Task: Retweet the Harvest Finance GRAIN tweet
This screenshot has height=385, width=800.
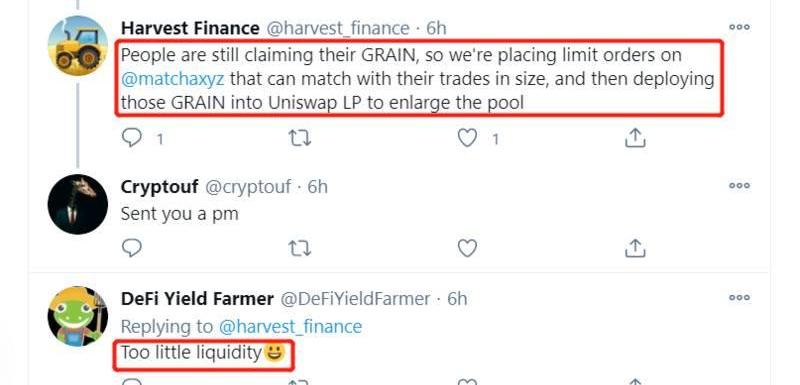Action: [299, 138]
